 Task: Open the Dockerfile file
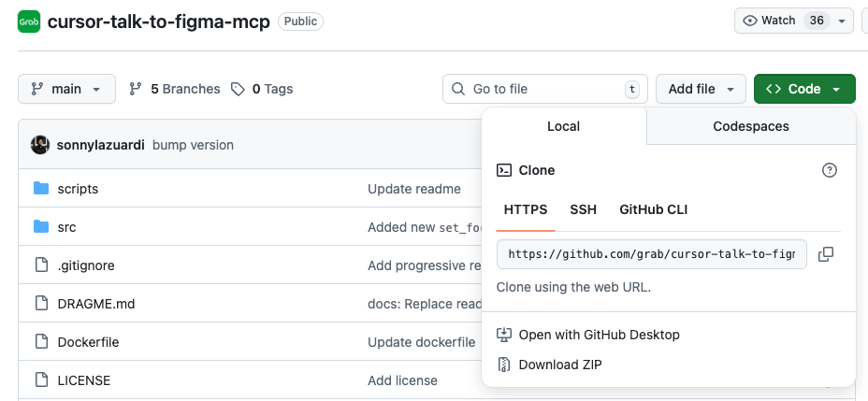tap(88, 342)
